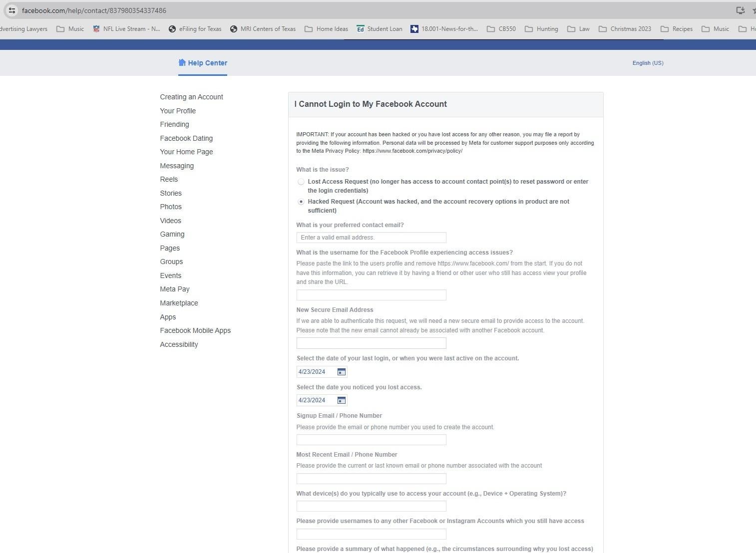756x553 pixels.
Task: Click the Facebook Profile username field
Action: pos(371,295)
